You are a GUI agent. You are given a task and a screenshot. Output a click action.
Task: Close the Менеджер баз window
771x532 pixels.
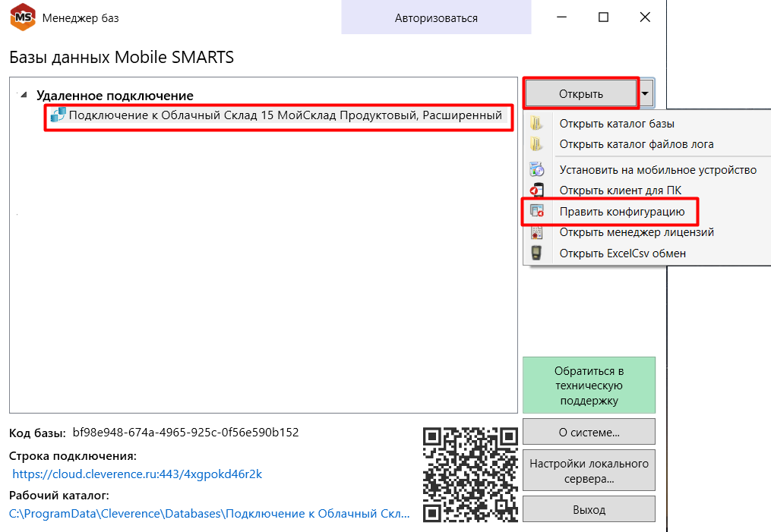point(645,17)
